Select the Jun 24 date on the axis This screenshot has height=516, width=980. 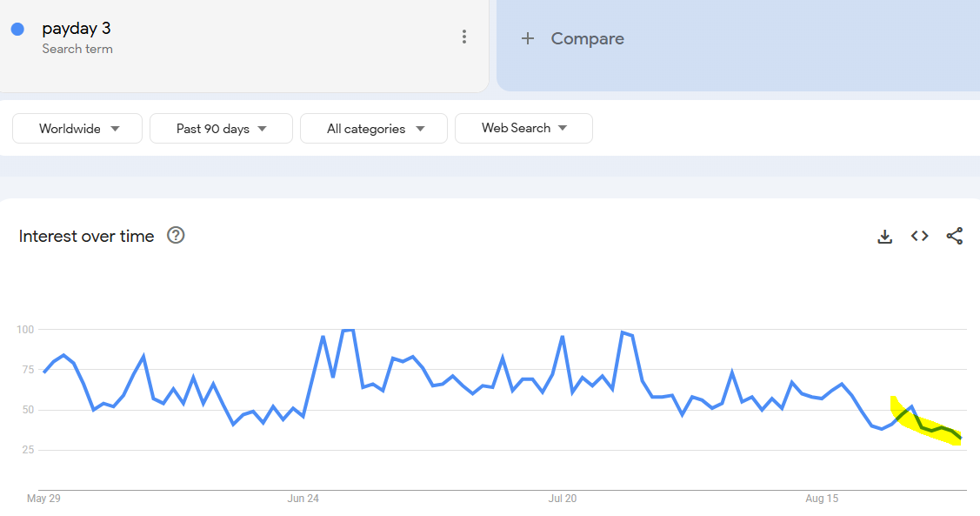coord(303,499)
